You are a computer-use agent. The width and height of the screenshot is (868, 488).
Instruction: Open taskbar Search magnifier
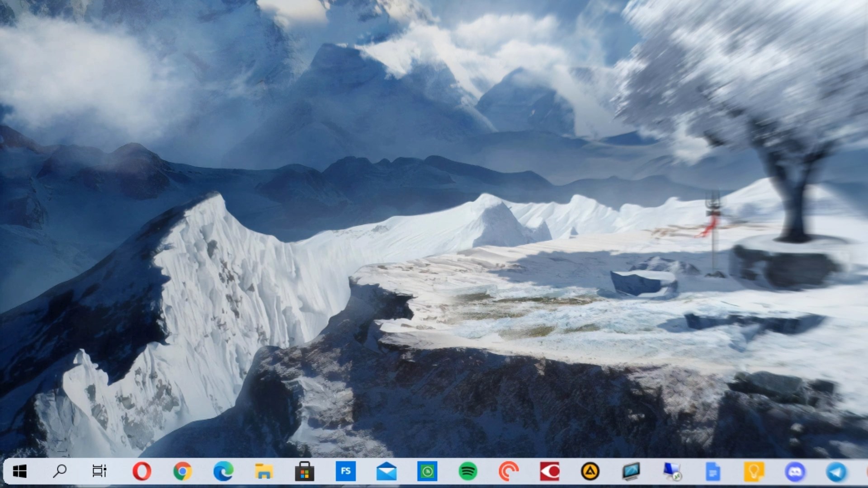pyautogui.click(x=60, y=471)
